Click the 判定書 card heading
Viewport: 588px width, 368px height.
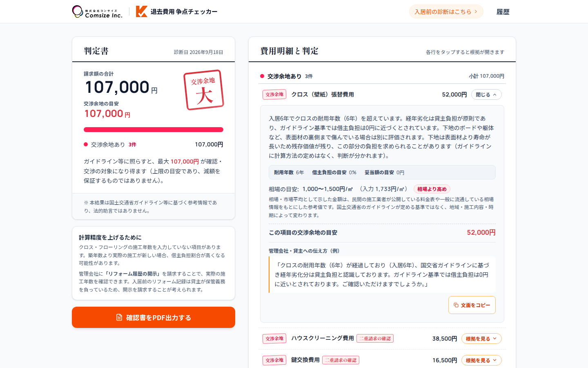click(x=96, y=51)
